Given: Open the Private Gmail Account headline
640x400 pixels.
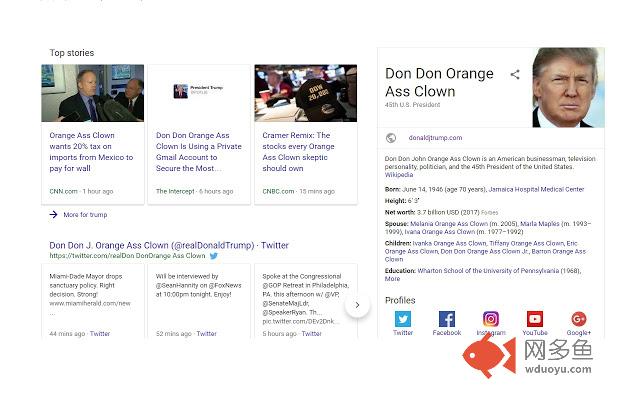Looking at the screenshot, I should pos(199,152).
